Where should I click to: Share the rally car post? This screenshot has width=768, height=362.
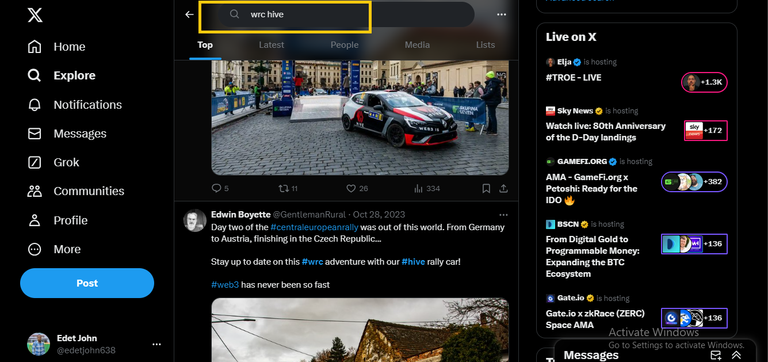[x=503, y=189]
